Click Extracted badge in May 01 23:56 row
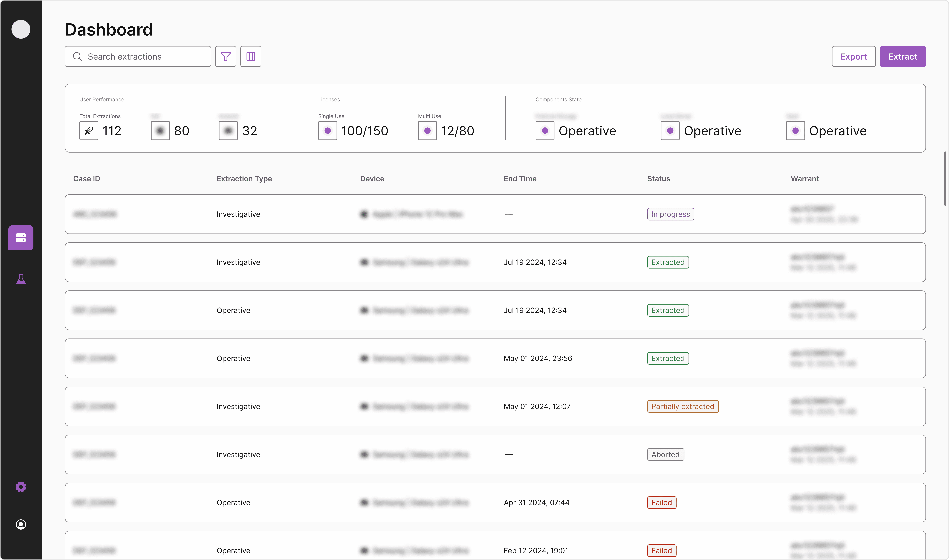The image size is (949, 560). click(668, 358)
